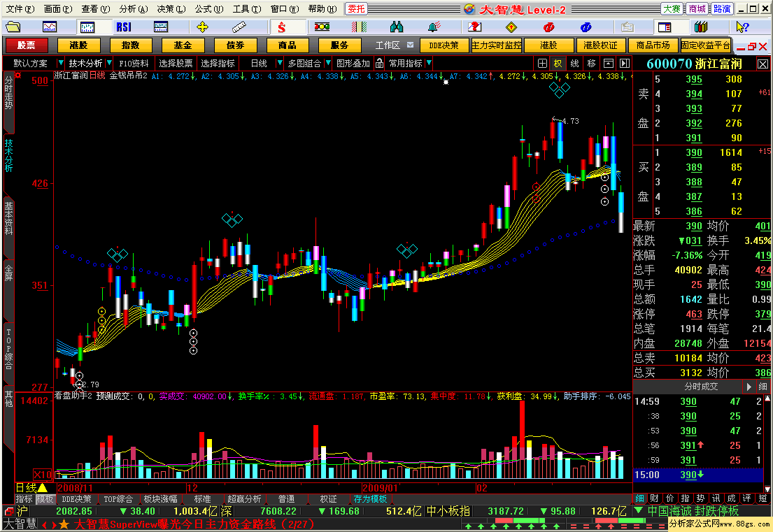This screenshot has height=532, width=773.
Task: Select the ruler measurement tool icon
Action: 239,27
